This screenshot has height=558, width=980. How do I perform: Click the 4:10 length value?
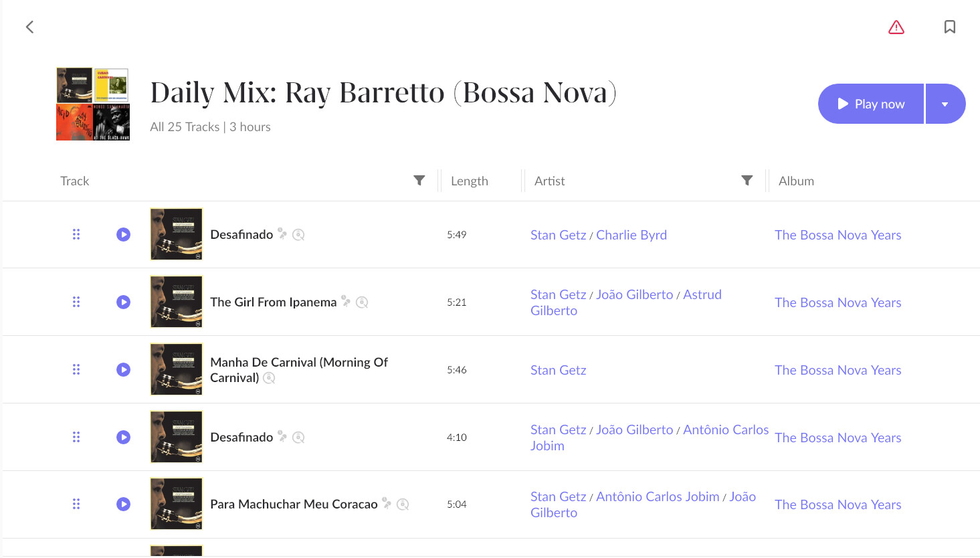click(x=457, y=438)
